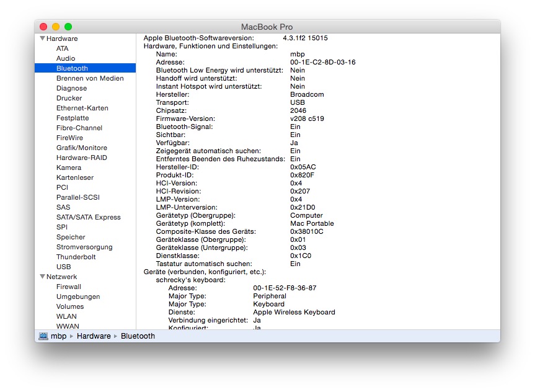
Task: Click the Transport value USB
Action: (297, 102)
